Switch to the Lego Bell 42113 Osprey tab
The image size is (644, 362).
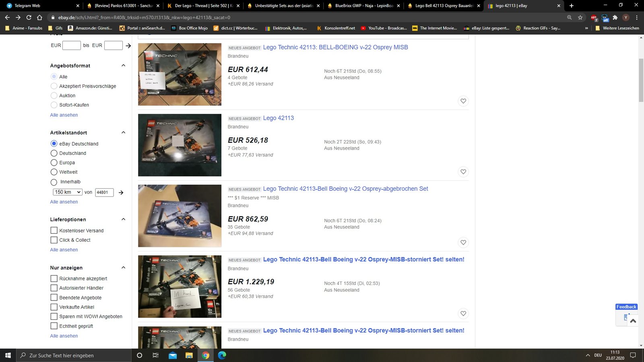pyautogui.click(x=444, y=6)
